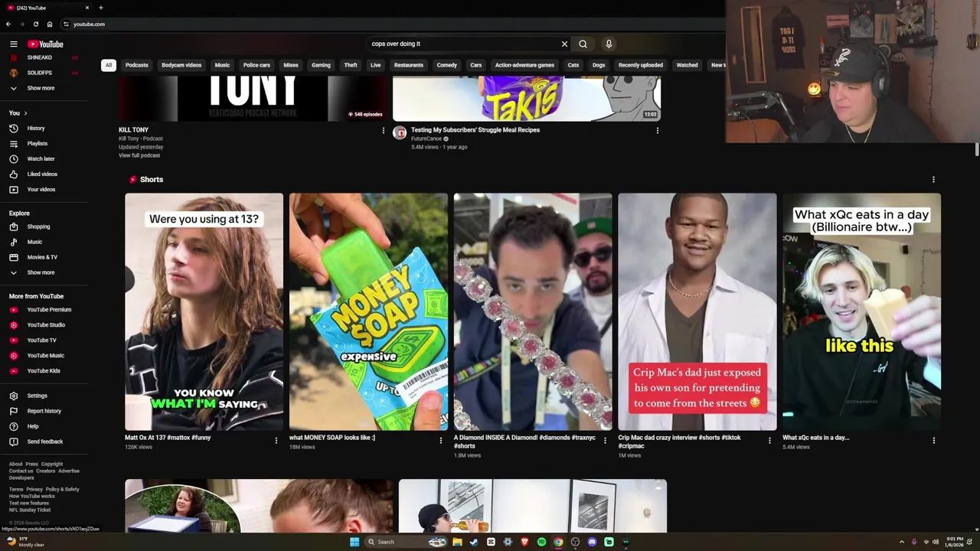The height and width of the screenshot is (551, 980).
Task: Select the Watched filter chip
Action: (687, 65)
